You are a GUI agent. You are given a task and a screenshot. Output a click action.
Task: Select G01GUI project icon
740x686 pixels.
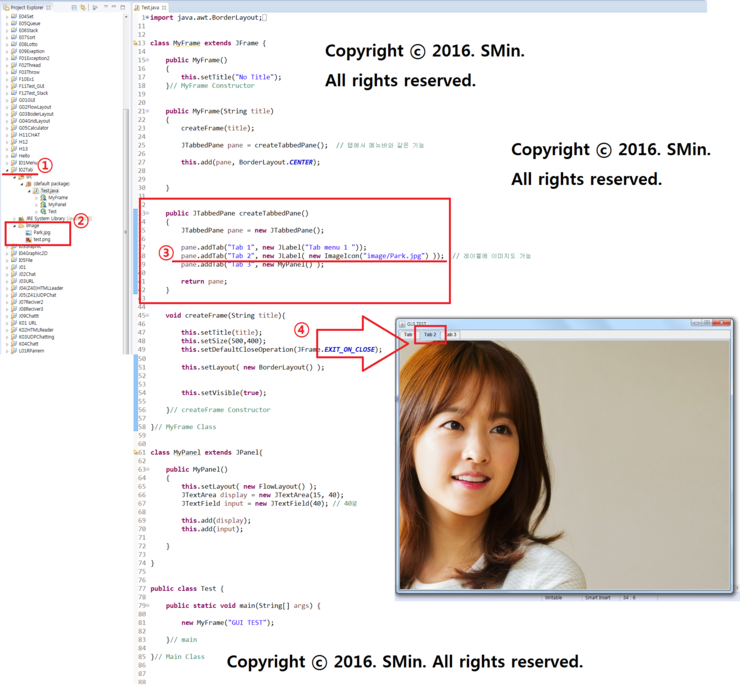[14, 100]
